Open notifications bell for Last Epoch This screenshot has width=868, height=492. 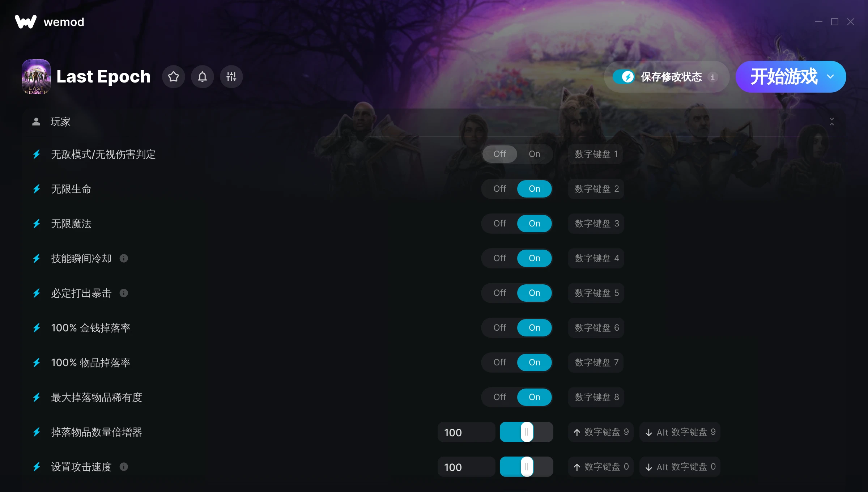point(202,77)
